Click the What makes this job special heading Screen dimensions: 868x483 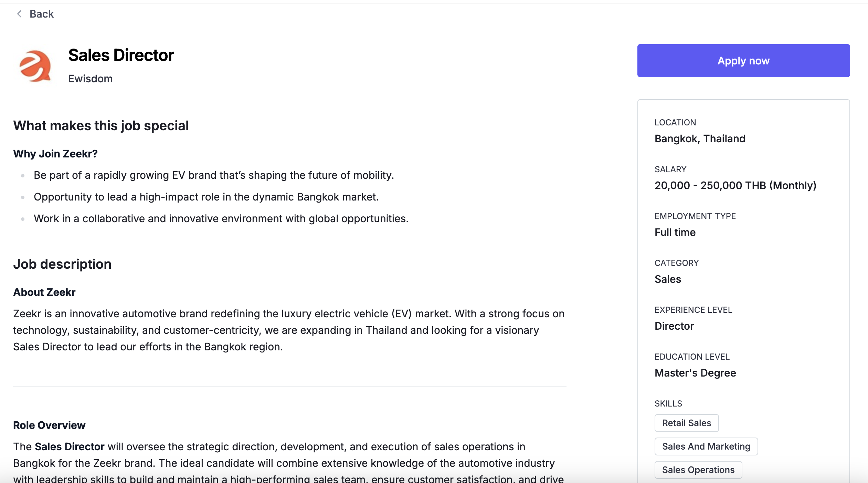[101, 126]
